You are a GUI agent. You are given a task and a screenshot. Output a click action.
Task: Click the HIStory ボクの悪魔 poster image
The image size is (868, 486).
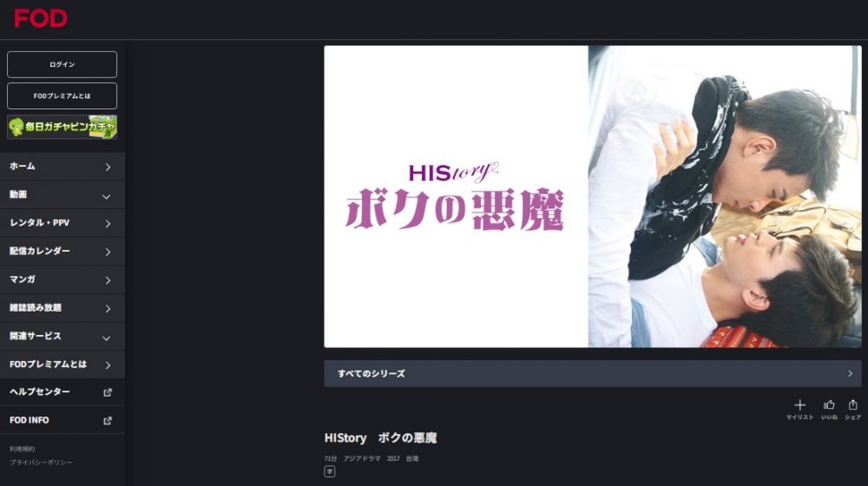pyautogui.click(x=592, y=196)
